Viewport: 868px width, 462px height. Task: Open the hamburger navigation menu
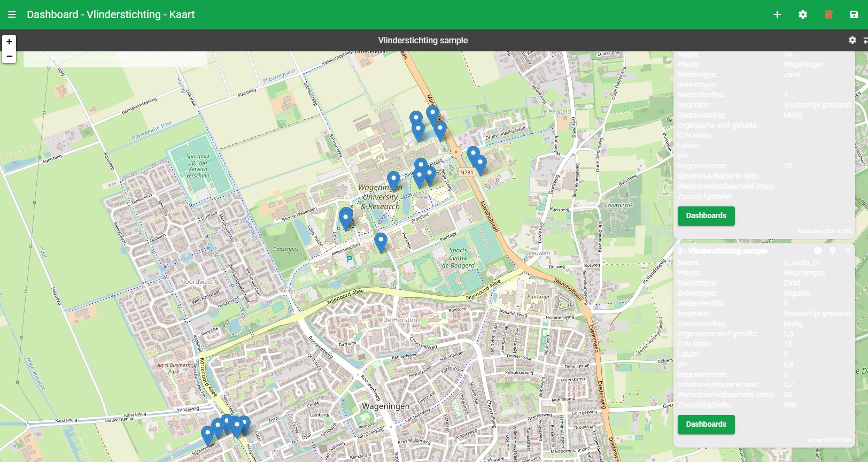[12, 14]
